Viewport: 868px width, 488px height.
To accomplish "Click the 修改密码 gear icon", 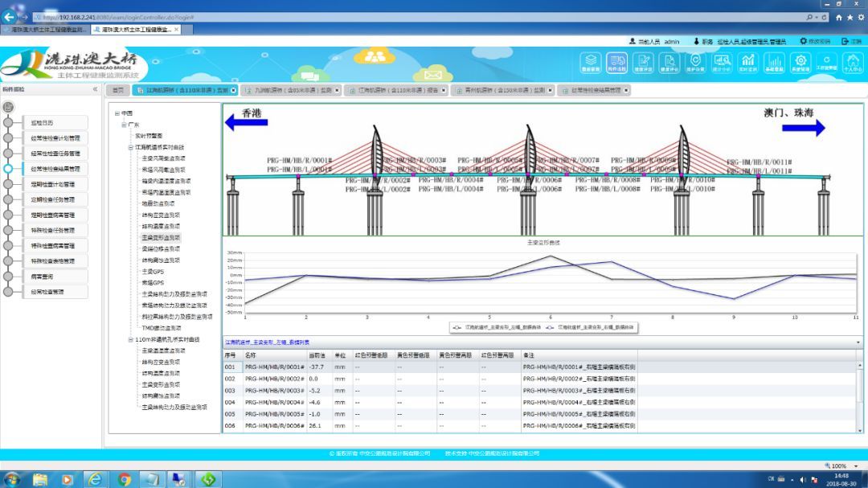I will (803, 42).
